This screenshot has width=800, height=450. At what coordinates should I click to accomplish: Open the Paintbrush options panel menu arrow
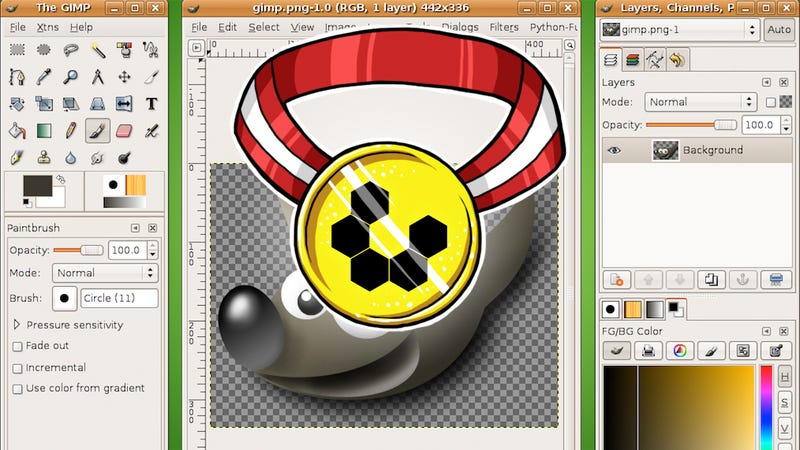pyautogui.click(x=135, y=228)
